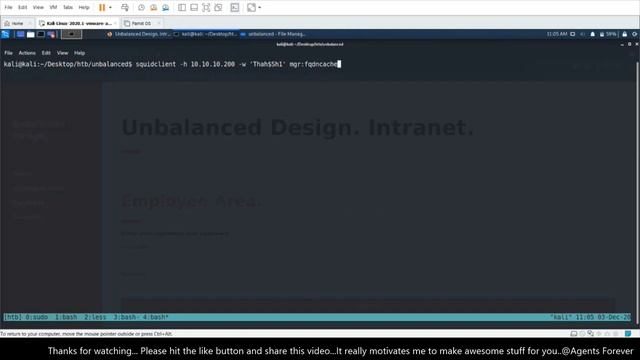Open the Kali applications menu
This screenshot has height=360, width=640.
(5, 34)
